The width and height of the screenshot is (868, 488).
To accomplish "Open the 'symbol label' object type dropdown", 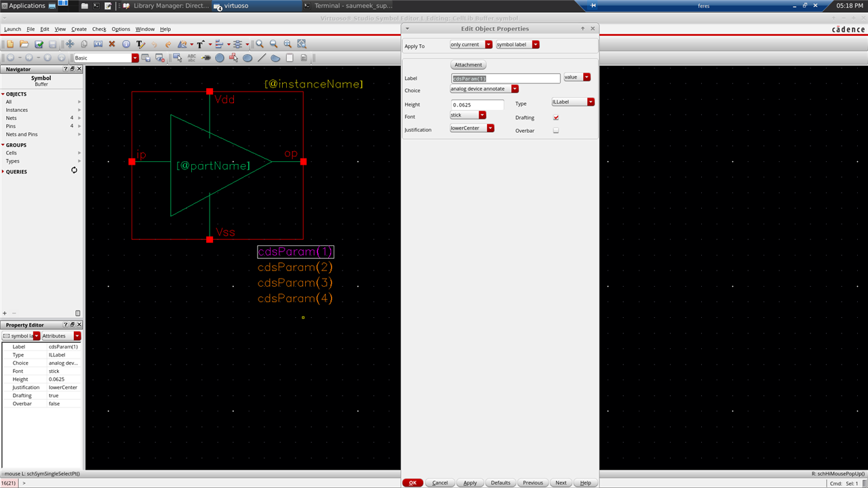I will click(x=517, y=45).
